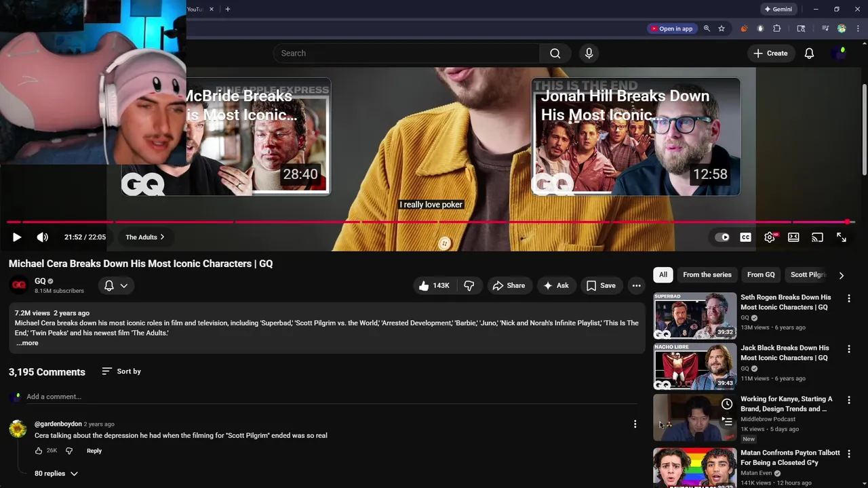The height and width of the screenshot is (488, 868).
Task: Open 'Matan Confronts Payton Talbott' video title
Action: (x=791, y=457)
